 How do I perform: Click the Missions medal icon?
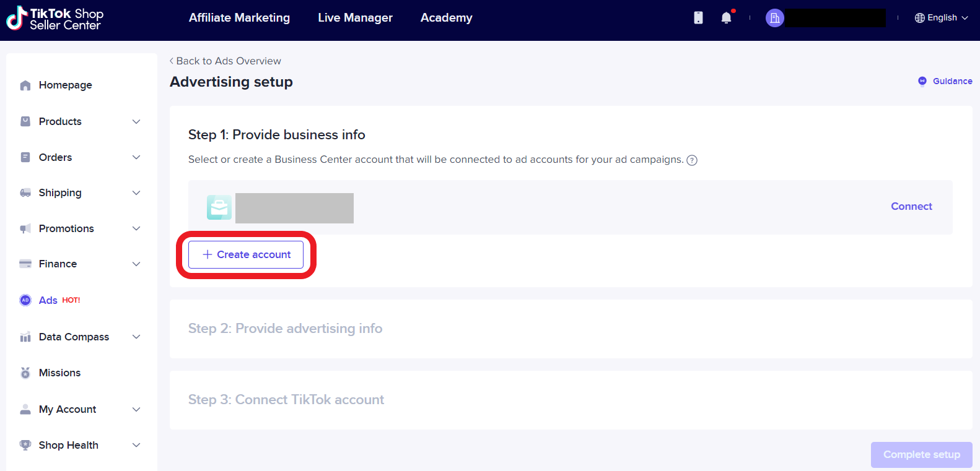coord(25,373)
